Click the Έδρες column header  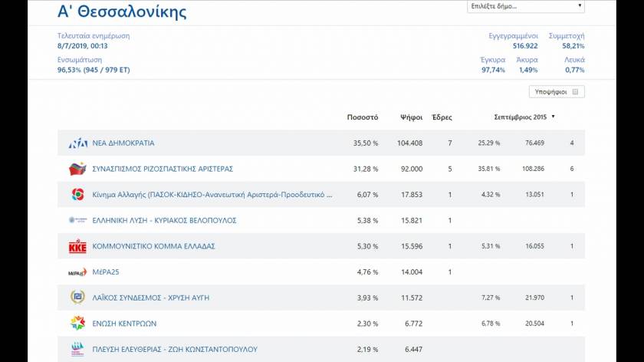(x=442, y=117)
